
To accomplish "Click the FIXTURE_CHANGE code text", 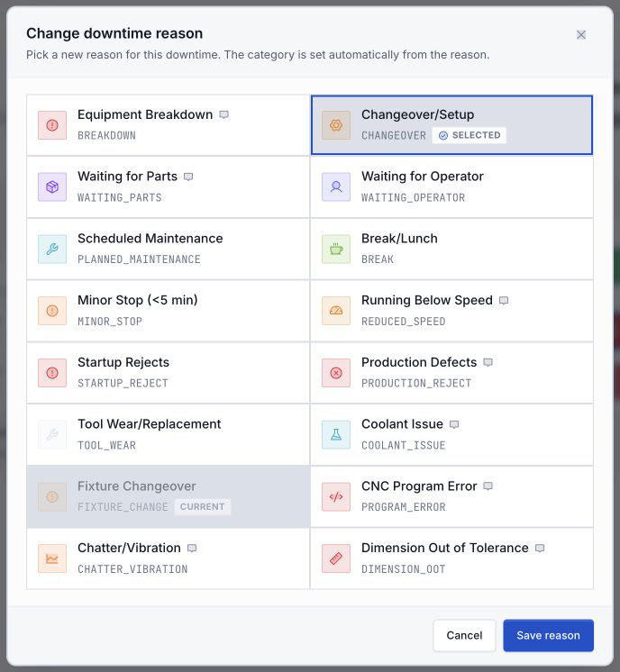I will click(x=123, y=507).
